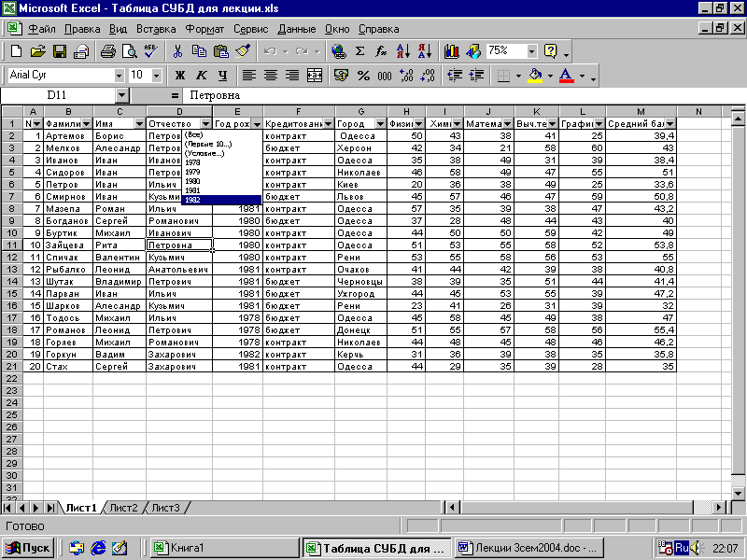747x560 pixels.
Task: Click the AutoSum sigma icon
Action: [360, 51]
